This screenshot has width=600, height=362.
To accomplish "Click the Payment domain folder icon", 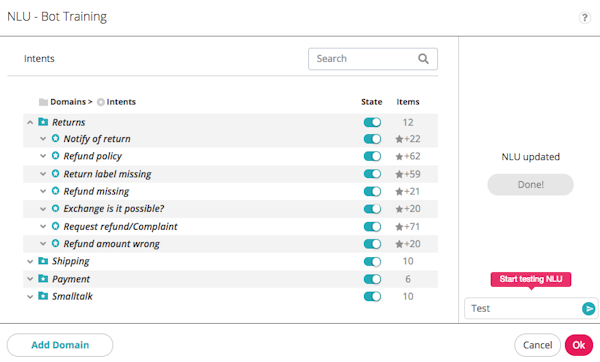I will [x=43, y=279].
